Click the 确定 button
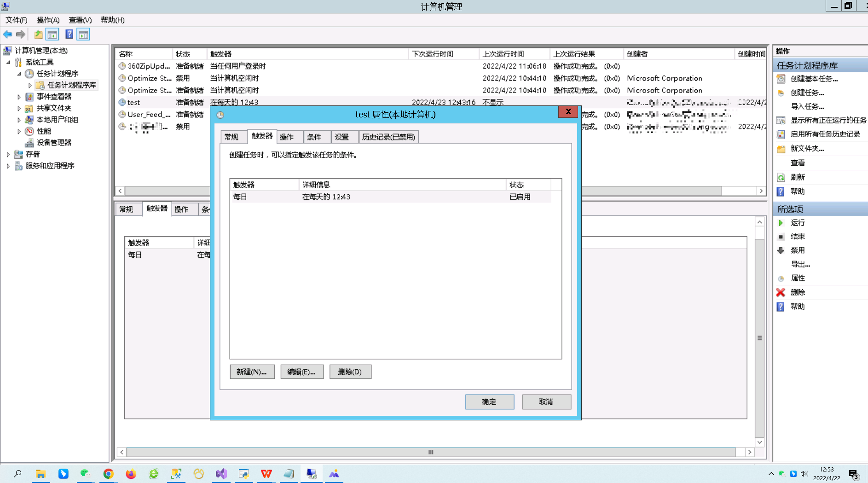Image resolution: width=868 pixels, height=483 pixels. (489, 402)
